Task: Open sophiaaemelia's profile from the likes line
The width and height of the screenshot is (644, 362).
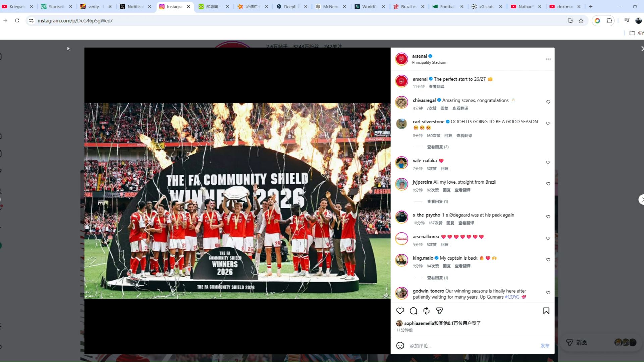Action: 419,323
